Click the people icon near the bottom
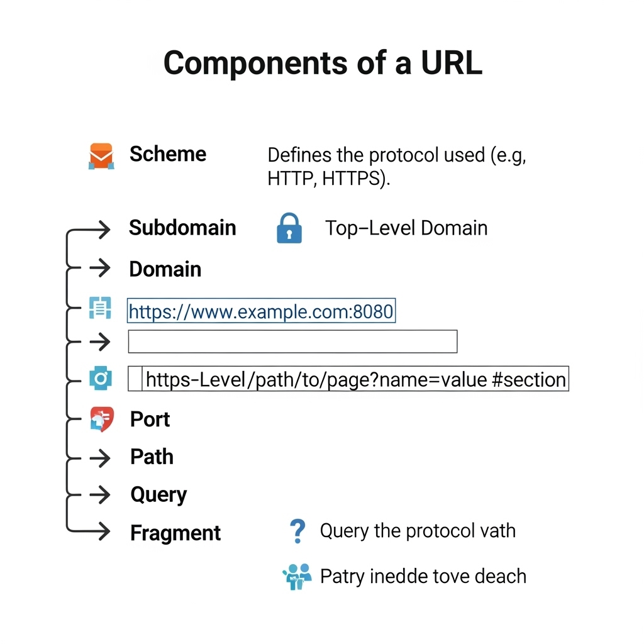This screenshot has height=644, width=644. pos(297,576)
